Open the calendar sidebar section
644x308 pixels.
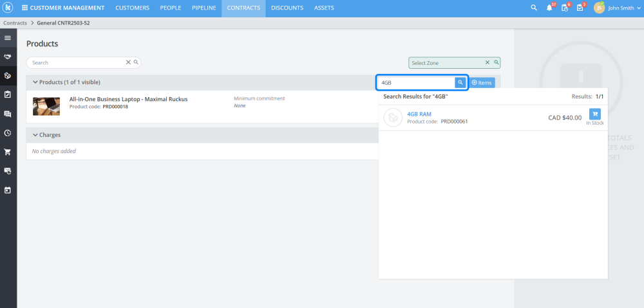coord(7,190)
